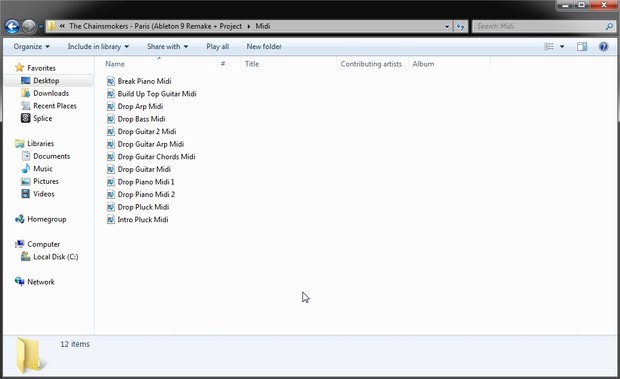Expand the path arrow before Midi

coord(249,26)
